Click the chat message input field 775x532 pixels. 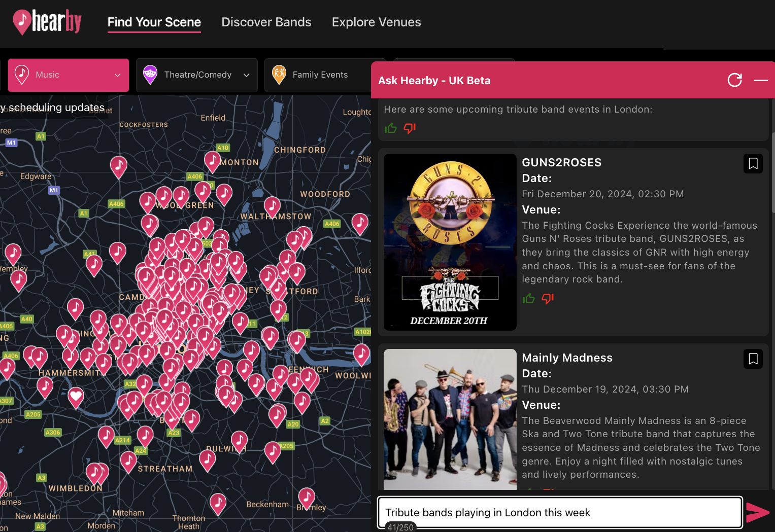[x=560, y=513]
